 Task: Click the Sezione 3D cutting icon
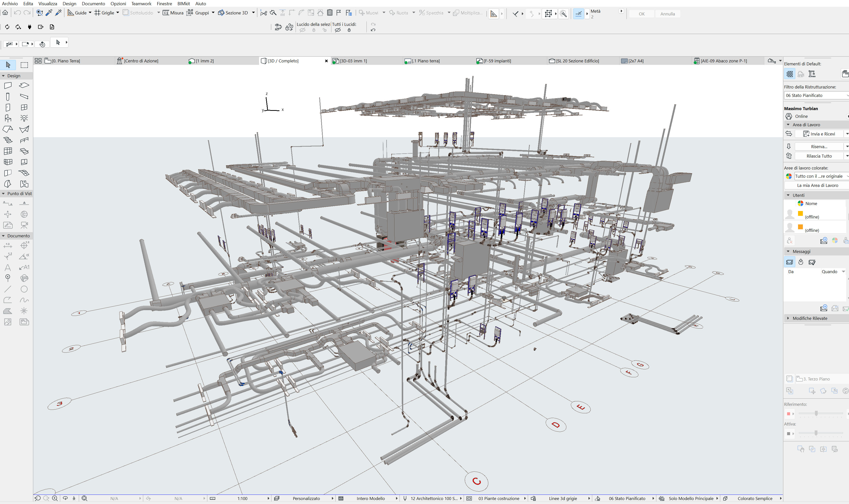[x=221, y=13]
